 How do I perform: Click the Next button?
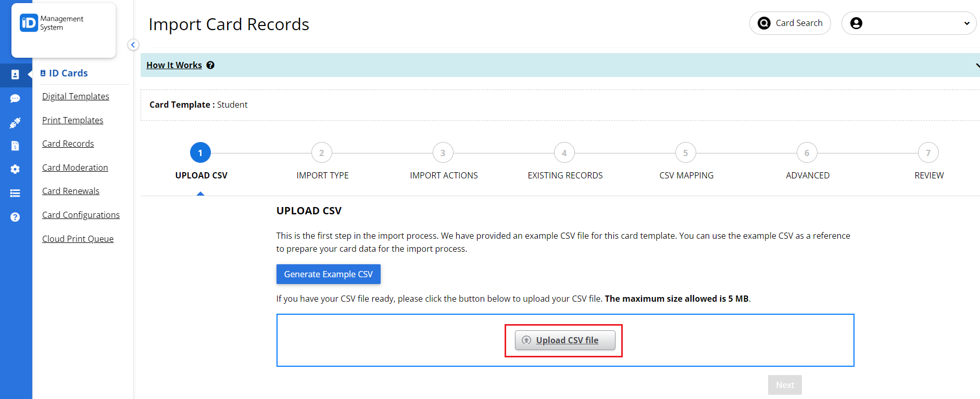785,385
